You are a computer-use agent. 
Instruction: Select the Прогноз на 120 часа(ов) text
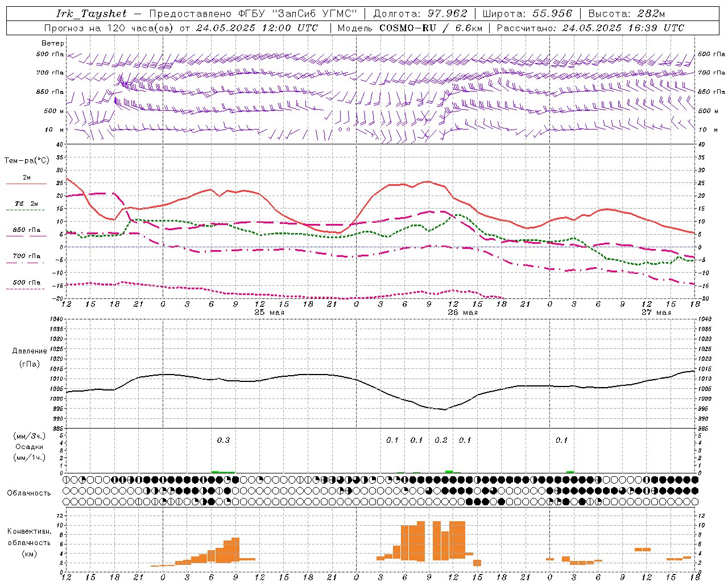click(108, 28)
